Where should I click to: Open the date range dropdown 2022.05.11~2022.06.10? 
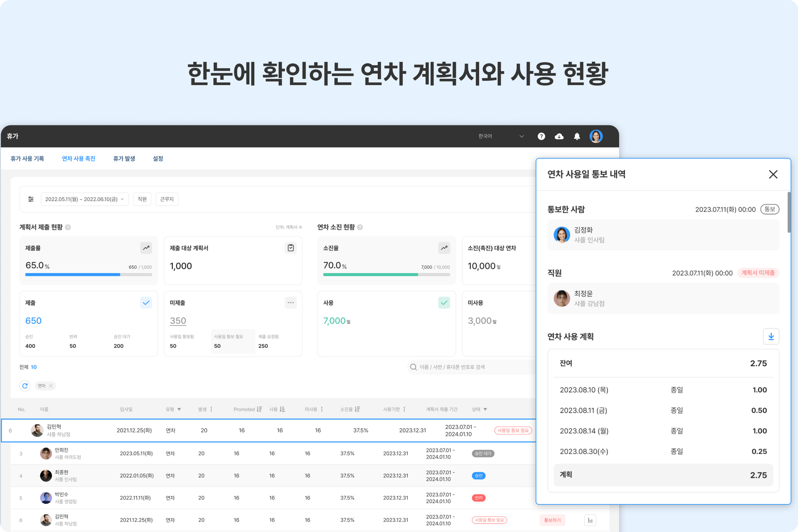click(x=84, y=199)
